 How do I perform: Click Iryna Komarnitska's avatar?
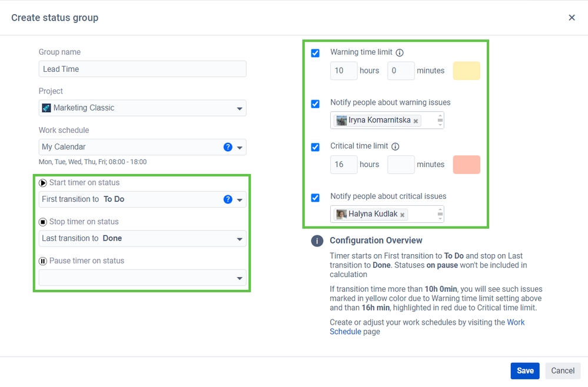341,120
